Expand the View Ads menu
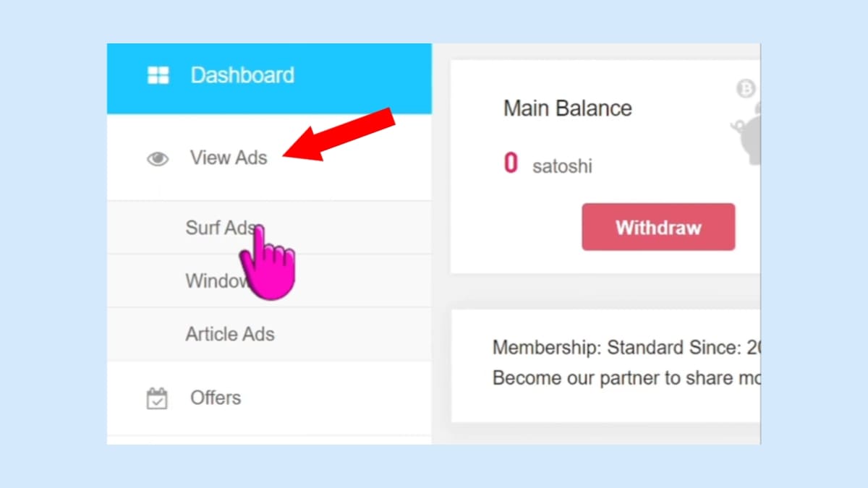The image size is (868, 488). [x=229, y=158]
